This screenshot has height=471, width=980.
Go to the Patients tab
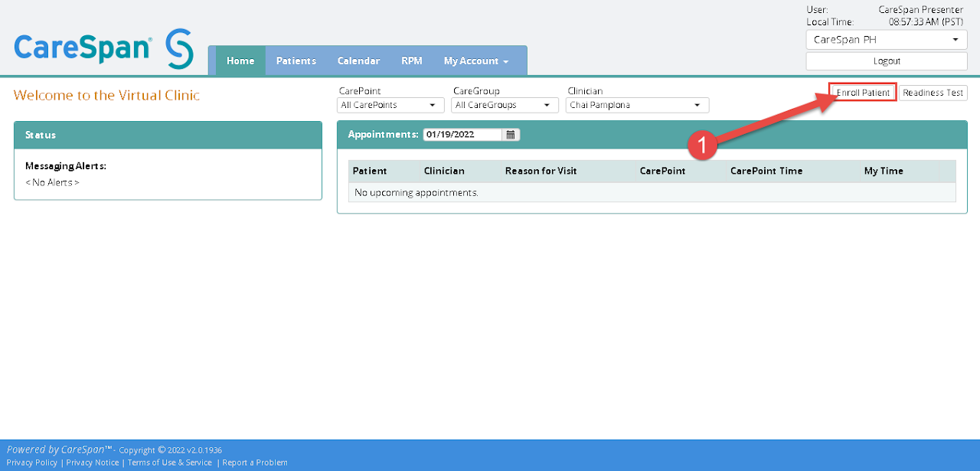pos(296,61)
